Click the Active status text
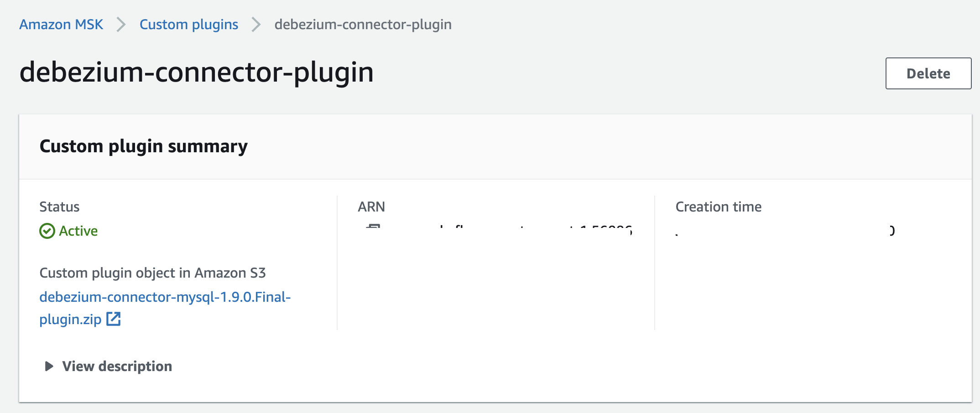Screen dimensions: 980x413 pyautogui.click(x=78, y=231)
